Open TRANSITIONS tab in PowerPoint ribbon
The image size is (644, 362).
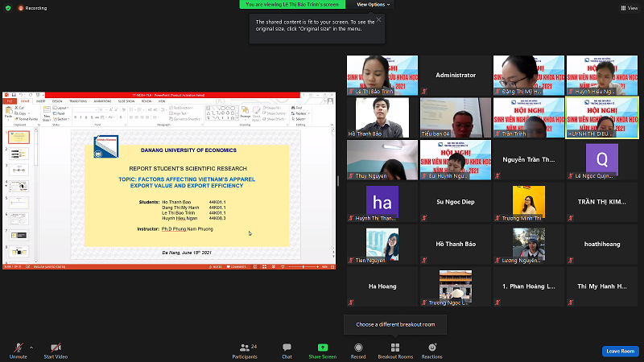78,101
